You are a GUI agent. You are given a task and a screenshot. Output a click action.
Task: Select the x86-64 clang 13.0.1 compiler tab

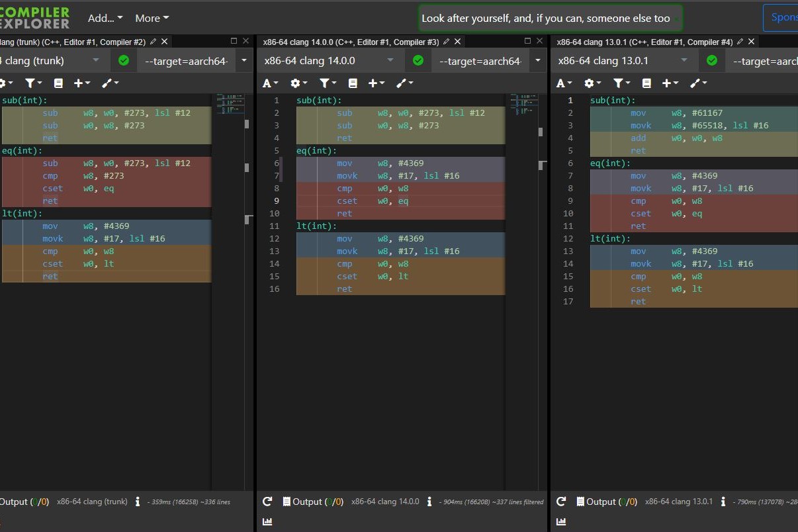tap(644, 42)
